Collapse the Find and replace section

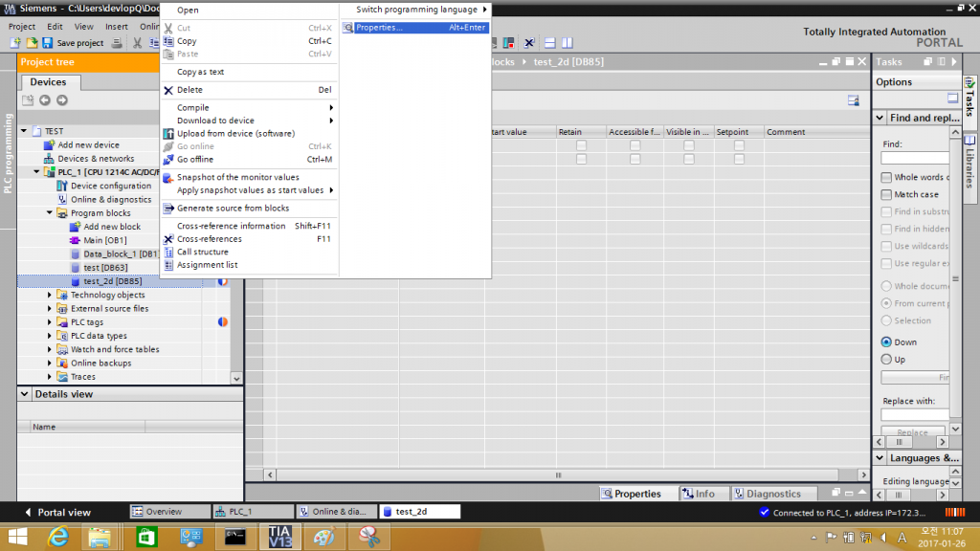pos(880,118)
